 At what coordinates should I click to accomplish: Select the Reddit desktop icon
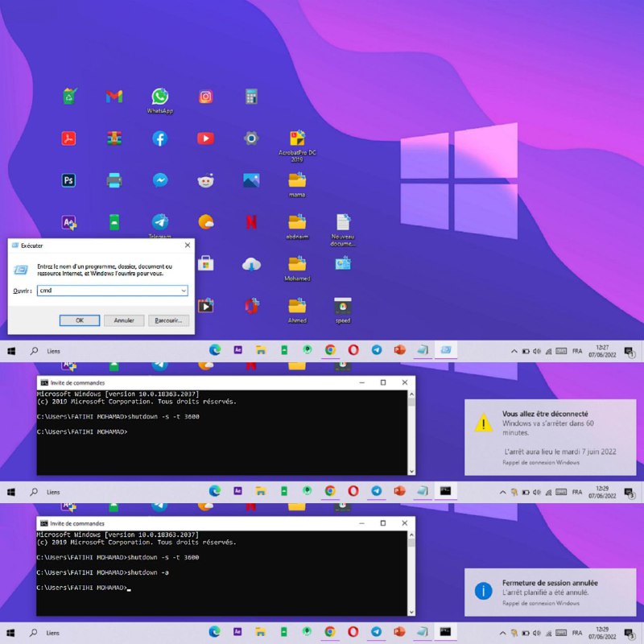206,180
